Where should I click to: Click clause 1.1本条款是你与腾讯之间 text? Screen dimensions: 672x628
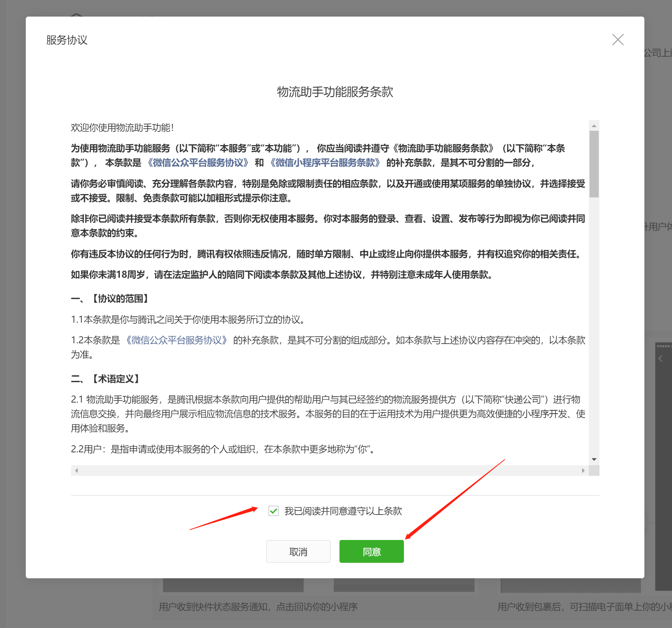click(188, 319)
